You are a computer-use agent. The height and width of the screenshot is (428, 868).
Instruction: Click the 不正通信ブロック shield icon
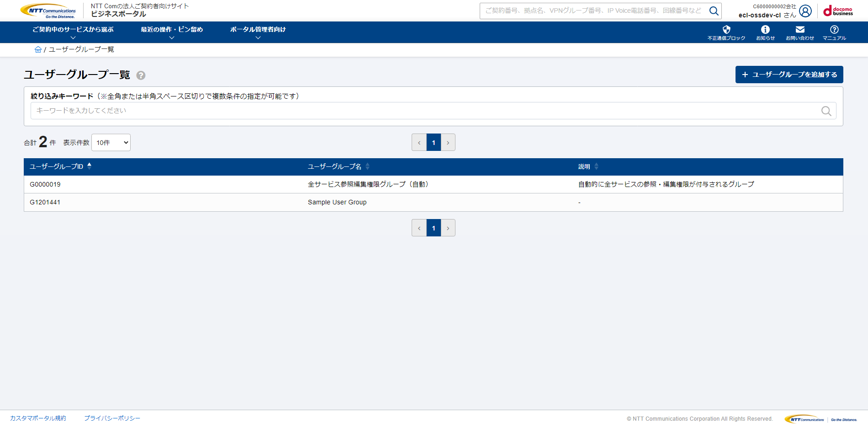click(x=726, y=29)
